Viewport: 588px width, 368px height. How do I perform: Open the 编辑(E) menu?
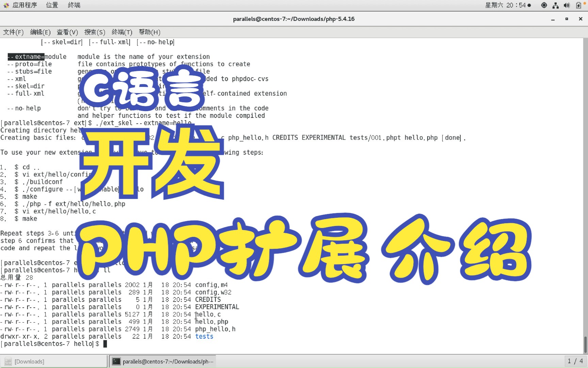point(40,32)
